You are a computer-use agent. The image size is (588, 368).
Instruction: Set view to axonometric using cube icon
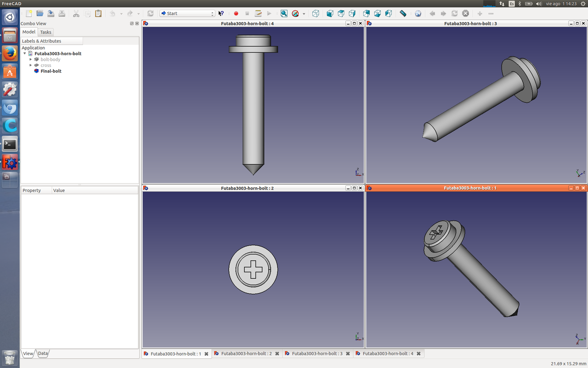pos(316,14)
